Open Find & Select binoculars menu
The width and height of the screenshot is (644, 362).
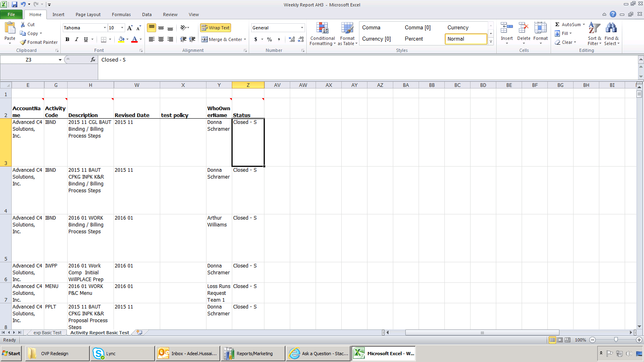pos(611,34)
